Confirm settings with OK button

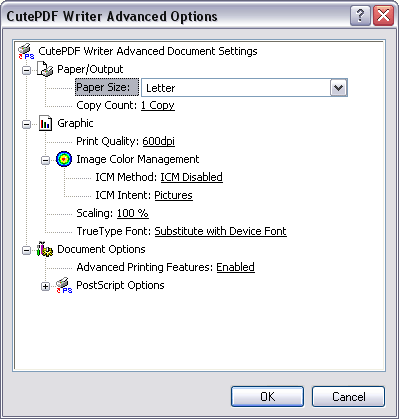pos(267,397)
